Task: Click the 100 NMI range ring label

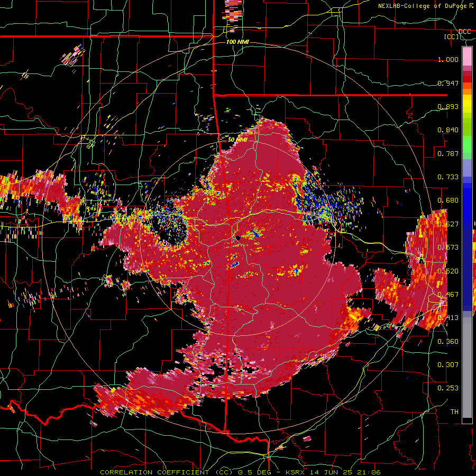Action: coord(237,42)
